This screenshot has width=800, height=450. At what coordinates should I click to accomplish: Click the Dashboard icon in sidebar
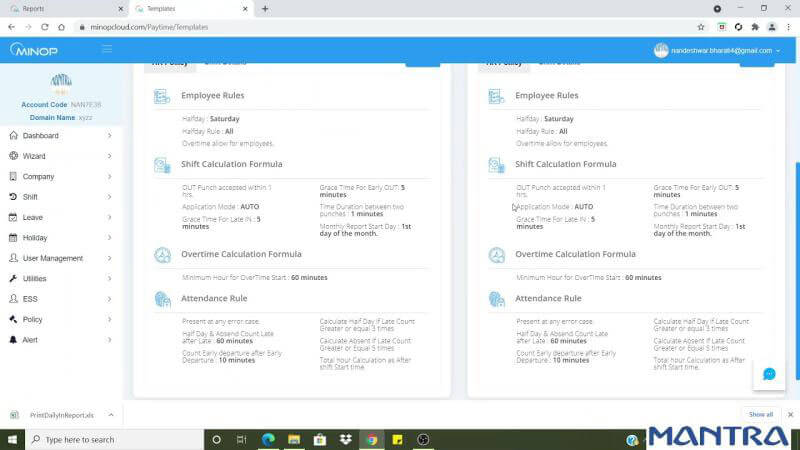13,136
